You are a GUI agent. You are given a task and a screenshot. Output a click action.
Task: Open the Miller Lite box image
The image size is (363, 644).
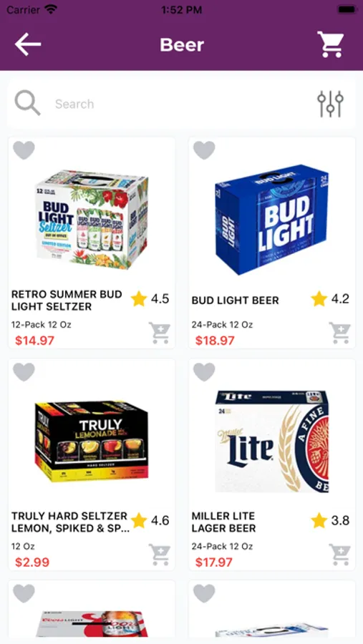pyautogui.click(x=272, y=441)
